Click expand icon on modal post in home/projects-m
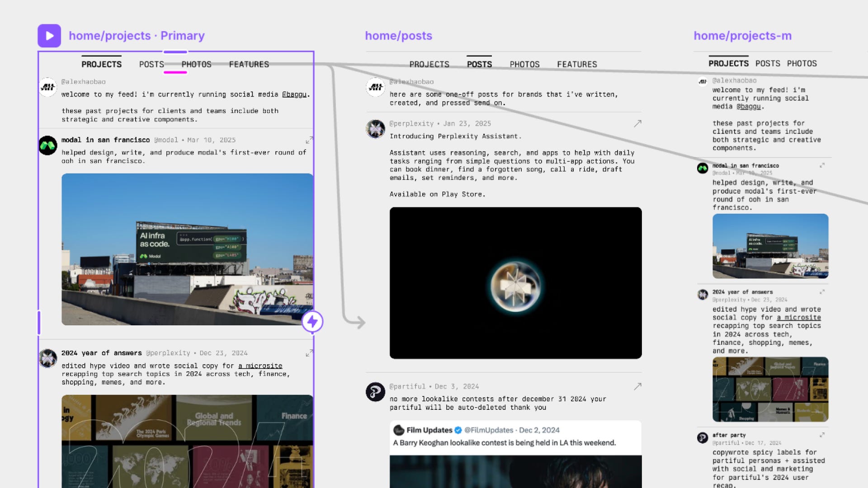Viewport: 868px width, 488px height. click(822, 165)
